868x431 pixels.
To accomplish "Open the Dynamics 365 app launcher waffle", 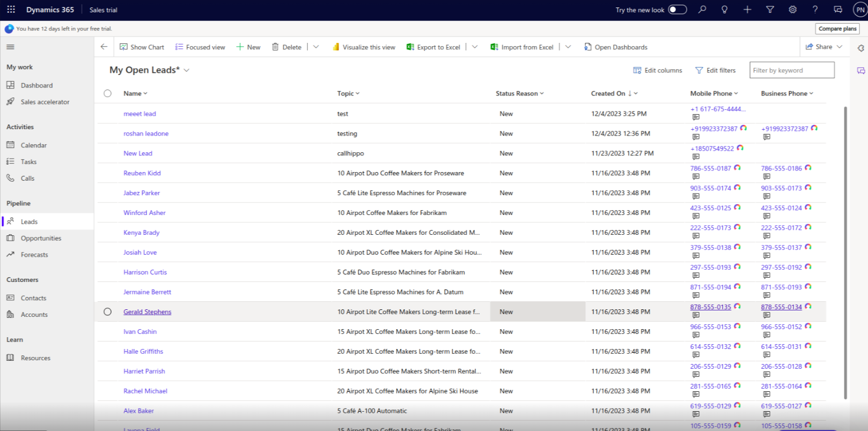I will pos(11,10).
